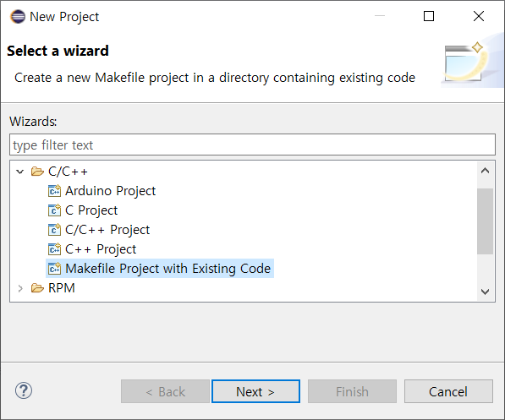
Task: Click the Cancel button
Action: [448, 391]
